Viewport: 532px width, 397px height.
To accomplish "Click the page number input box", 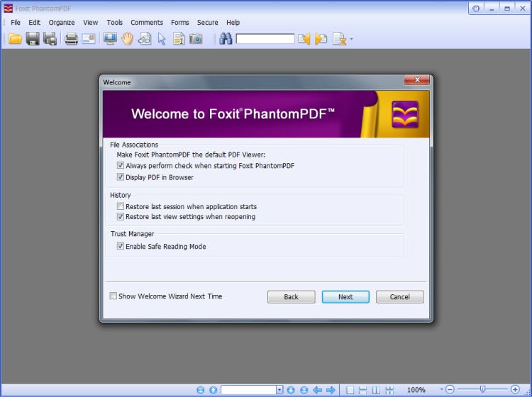I will (x=249, y=390).
